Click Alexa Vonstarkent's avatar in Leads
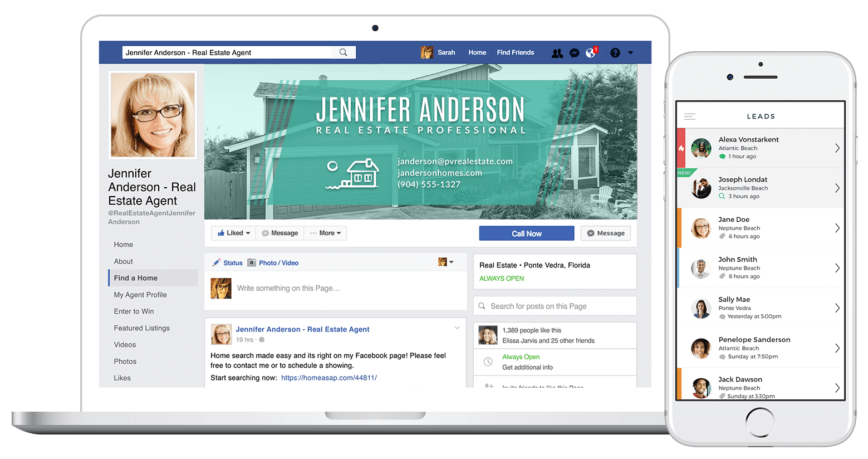The height and width of the screenshot is (459, 868). tap(701, 148)
